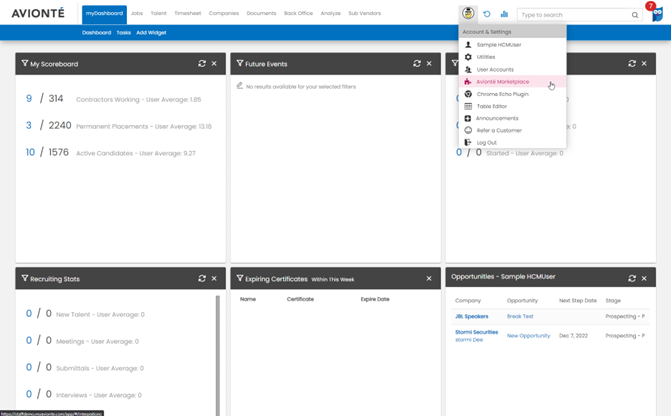Open the stormi Dee contact link
This screenshot has height=416, width=671.
(469, 340)
